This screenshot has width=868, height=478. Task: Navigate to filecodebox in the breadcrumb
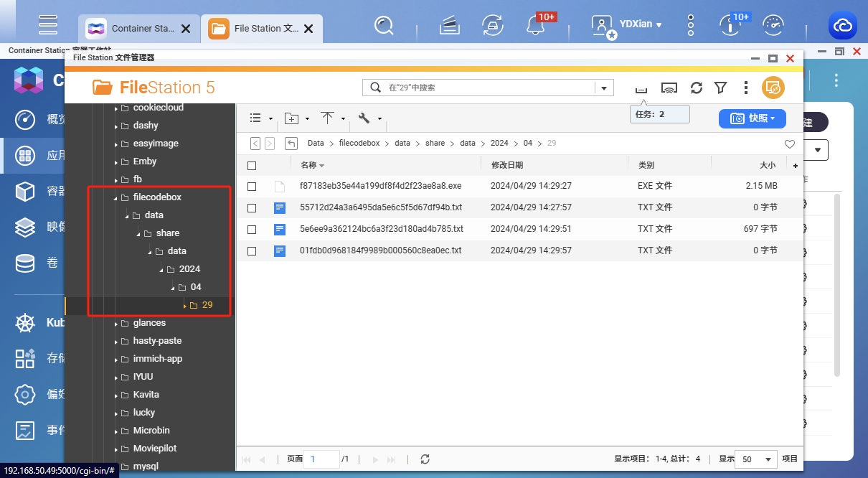359,144
